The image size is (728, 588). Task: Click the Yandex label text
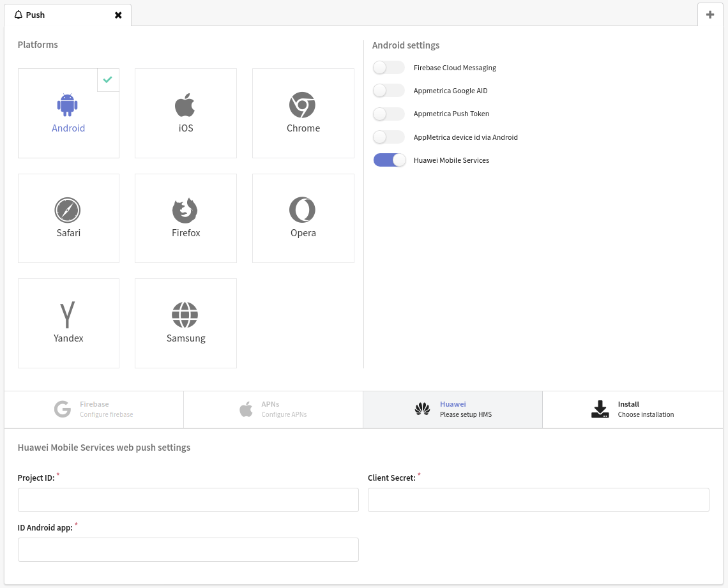[x=68, y=338]
